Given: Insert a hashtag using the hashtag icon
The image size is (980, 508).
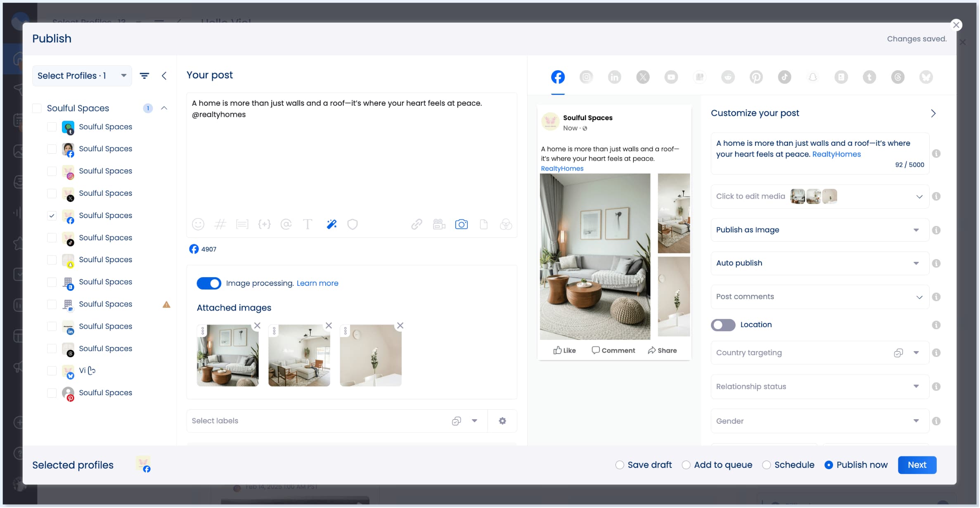Looking at the screenshot, I should point(220,224).
